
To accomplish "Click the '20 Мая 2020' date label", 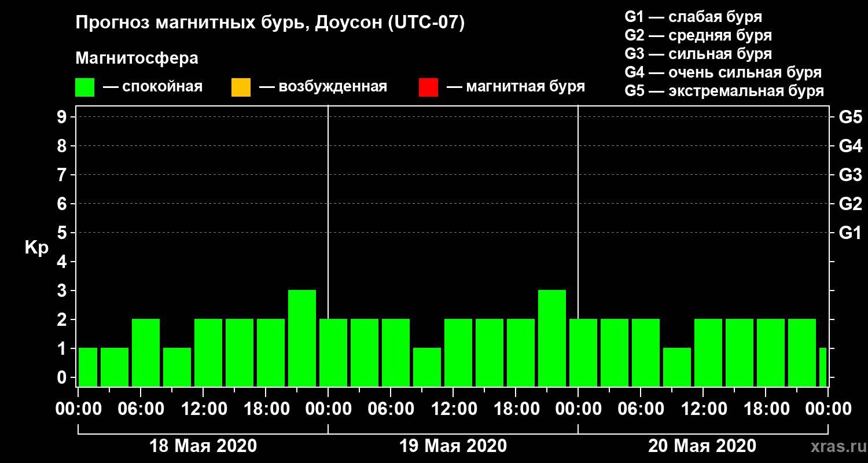I will click(x=702, y=446).
